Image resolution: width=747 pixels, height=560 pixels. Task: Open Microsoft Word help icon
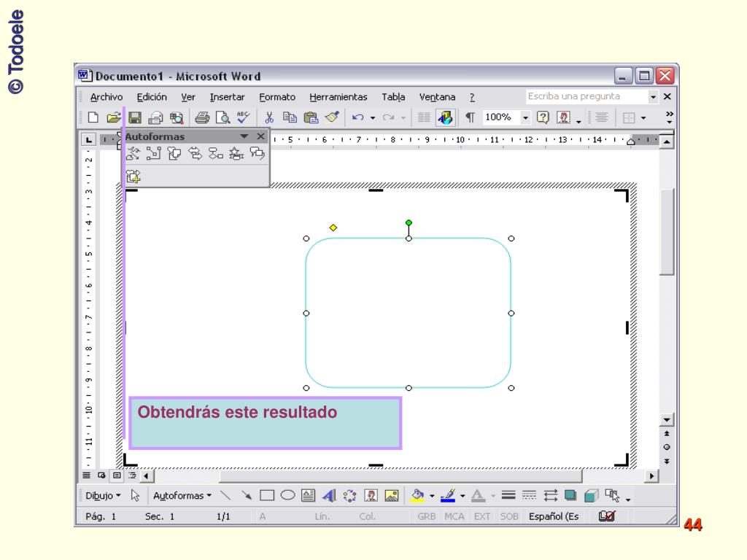click(x=543, y=117)
